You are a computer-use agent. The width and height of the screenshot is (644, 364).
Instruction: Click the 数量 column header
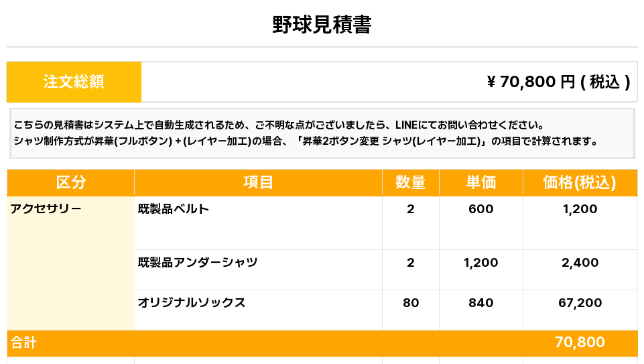coord(411,182)
